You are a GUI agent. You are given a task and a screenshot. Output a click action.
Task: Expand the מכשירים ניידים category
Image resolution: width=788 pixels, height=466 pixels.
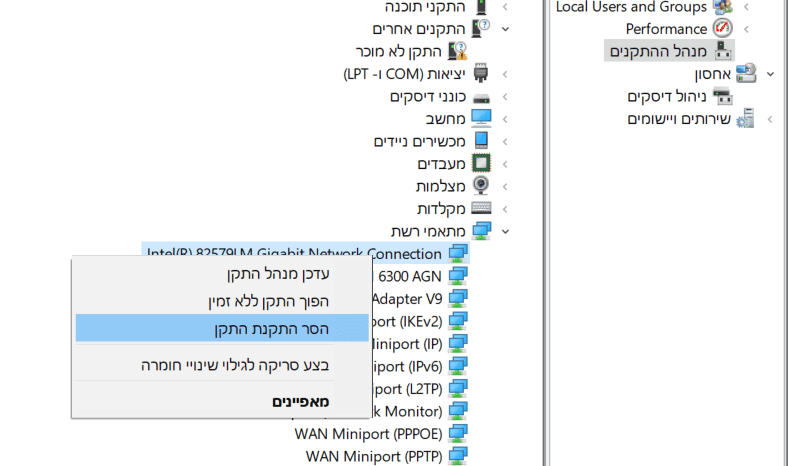click(x=505, y=142)
